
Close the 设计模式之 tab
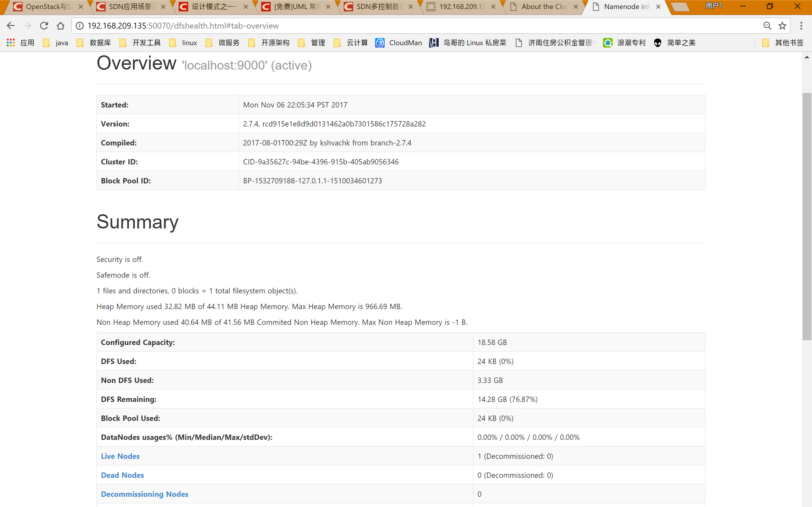(246, 7)
